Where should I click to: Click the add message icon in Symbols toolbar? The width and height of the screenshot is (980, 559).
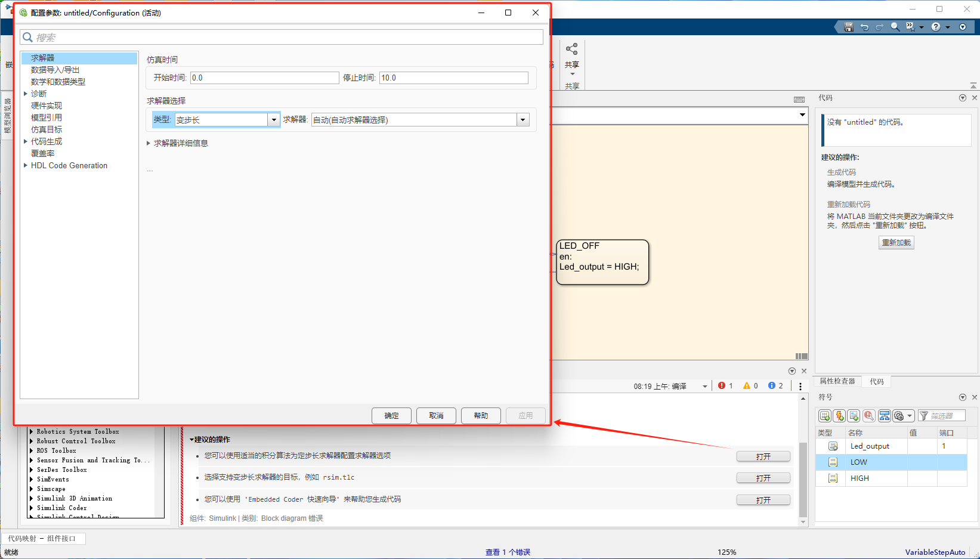[854, 416]
